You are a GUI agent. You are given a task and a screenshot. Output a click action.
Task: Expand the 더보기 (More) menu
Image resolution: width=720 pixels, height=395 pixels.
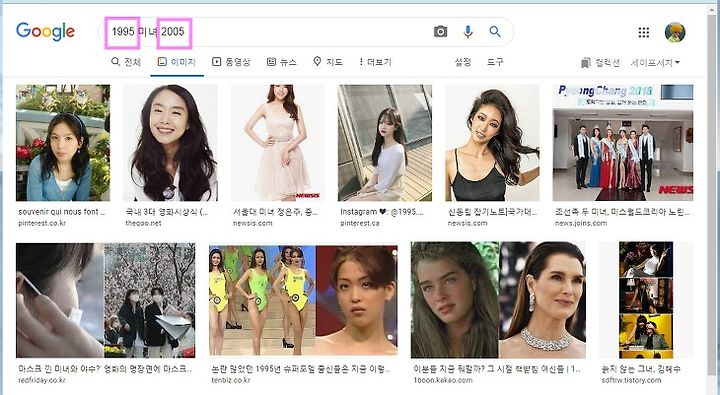(376, 62)
